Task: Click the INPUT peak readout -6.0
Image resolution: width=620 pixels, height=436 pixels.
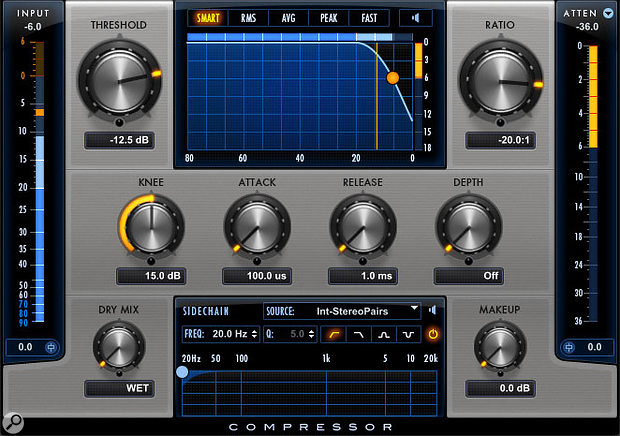Action: pyautogui.click(x=32, y=27)
